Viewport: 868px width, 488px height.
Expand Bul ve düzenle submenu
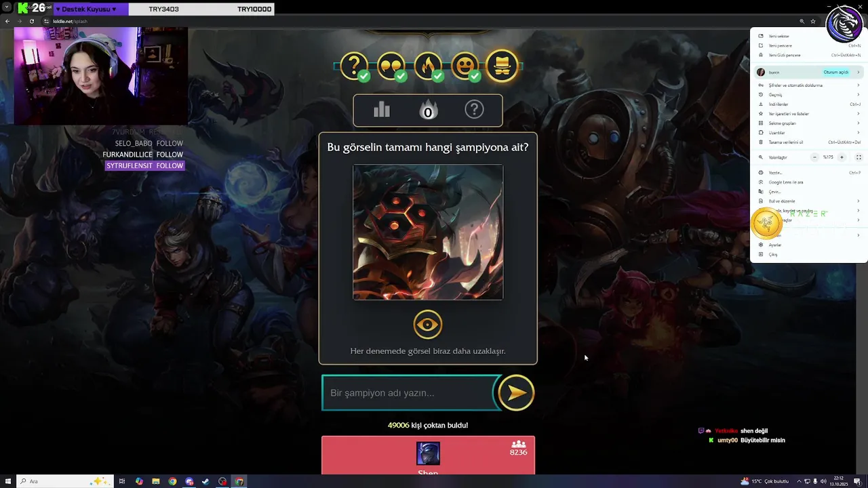coord(808,201)
